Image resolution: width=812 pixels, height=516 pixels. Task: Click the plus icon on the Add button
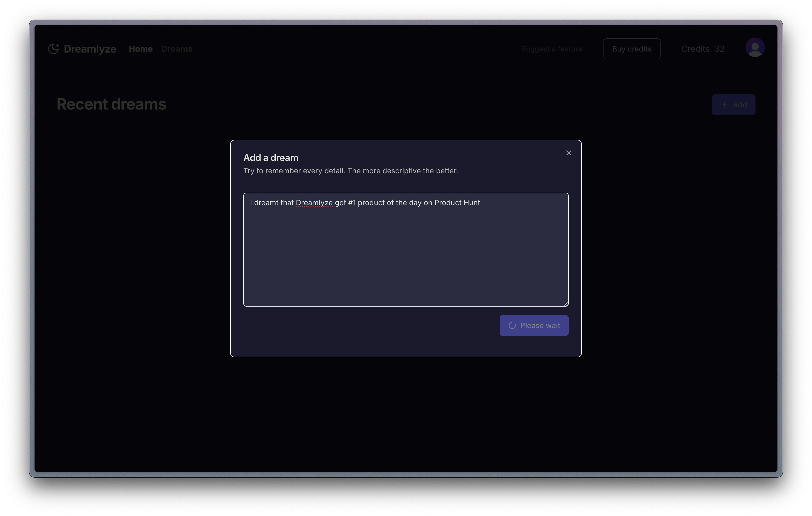724,105
